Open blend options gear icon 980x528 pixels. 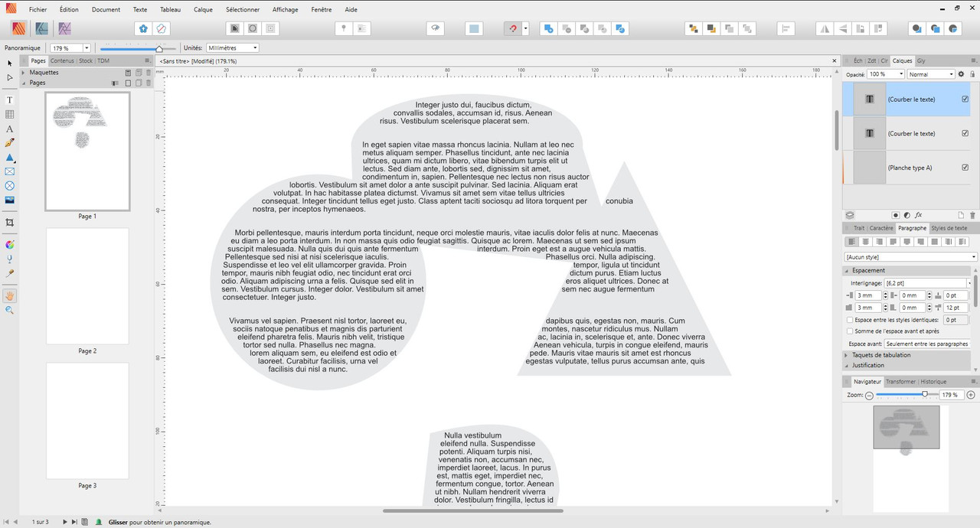click(962, 74)
